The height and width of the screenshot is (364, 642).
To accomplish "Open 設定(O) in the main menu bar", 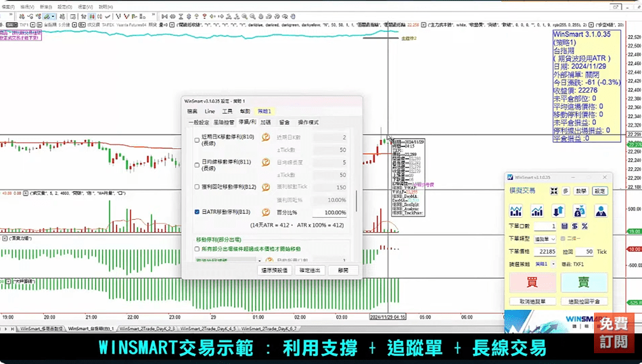I will 65,7.
